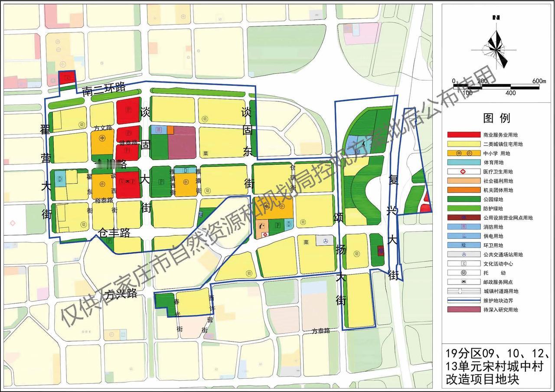Click the 医疗卫生用地 legend label
This screenshot has height=392, width=555.
pyautogui.click(x=498, y=172)
